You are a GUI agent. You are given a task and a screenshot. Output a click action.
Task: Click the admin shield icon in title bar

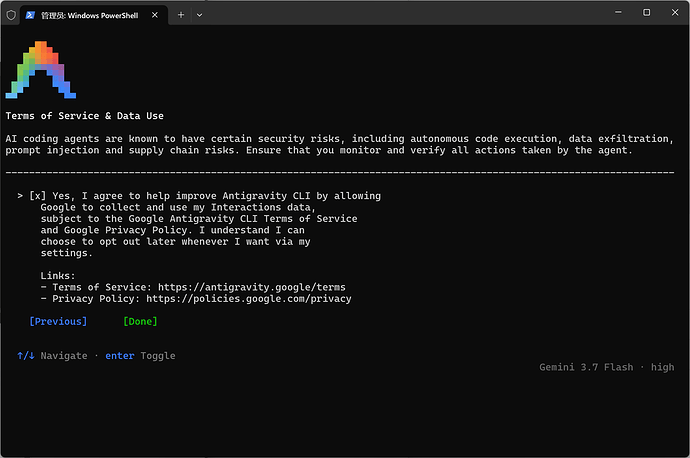11,15
